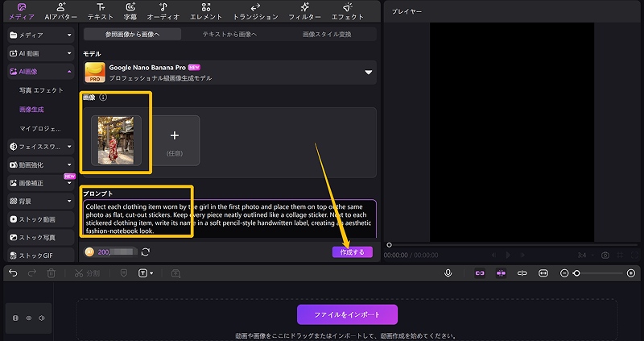The width and height of the screenshot is (644, 341).
Task: Click the 作成する generate button
Action: 352,252
